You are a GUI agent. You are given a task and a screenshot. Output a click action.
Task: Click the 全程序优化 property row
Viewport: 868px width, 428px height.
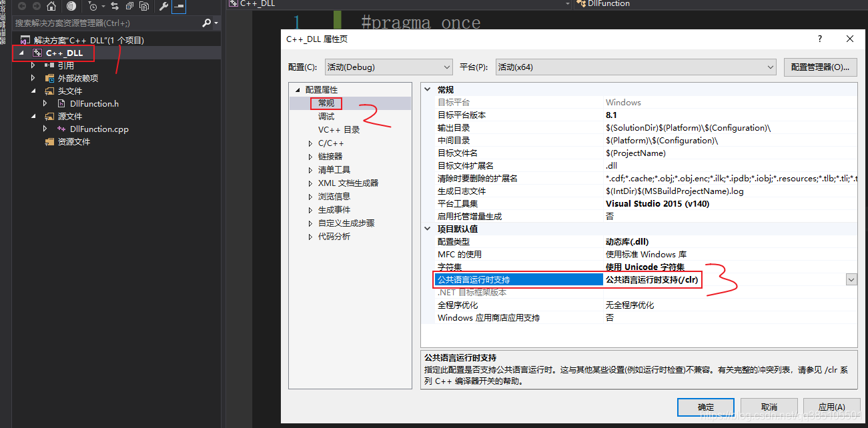point(645,305)
